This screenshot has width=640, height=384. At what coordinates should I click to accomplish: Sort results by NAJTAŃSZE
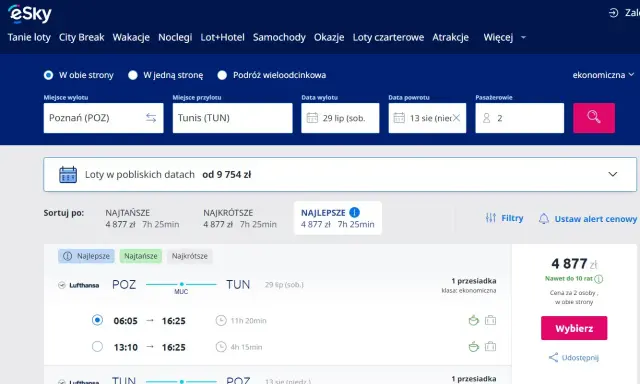coord(142,218)
